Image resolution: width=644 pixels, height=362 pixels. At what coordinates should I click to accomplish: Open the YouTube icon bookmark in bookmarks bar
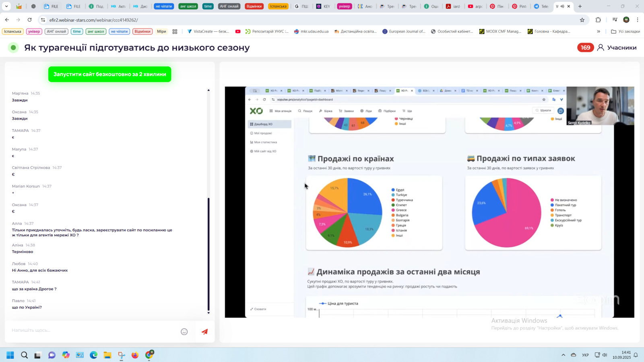click(x=238, y=31)
